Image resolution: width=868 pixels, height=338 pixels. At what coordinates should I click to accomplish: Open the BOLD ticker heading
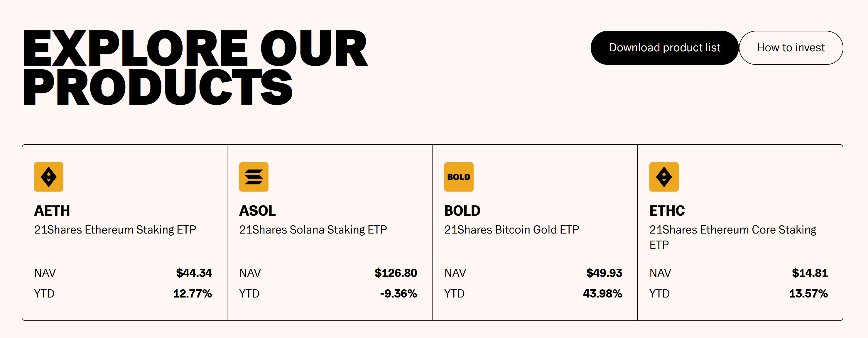point(462,211)
